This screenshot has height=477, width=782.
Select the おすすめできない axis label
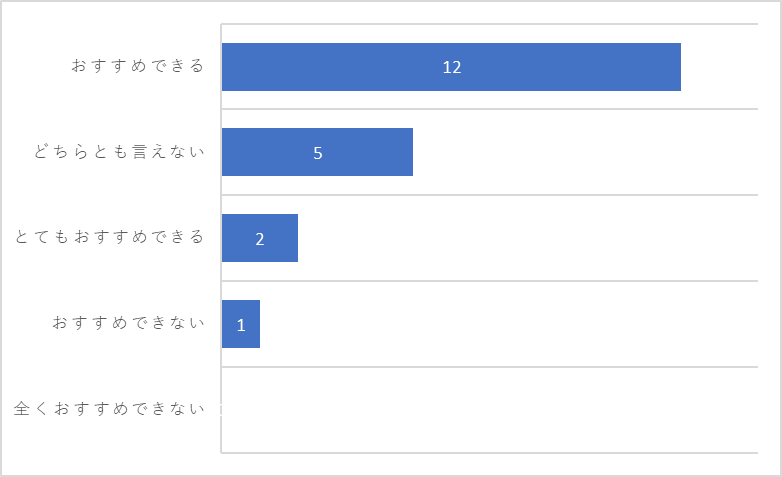[129, 323]
